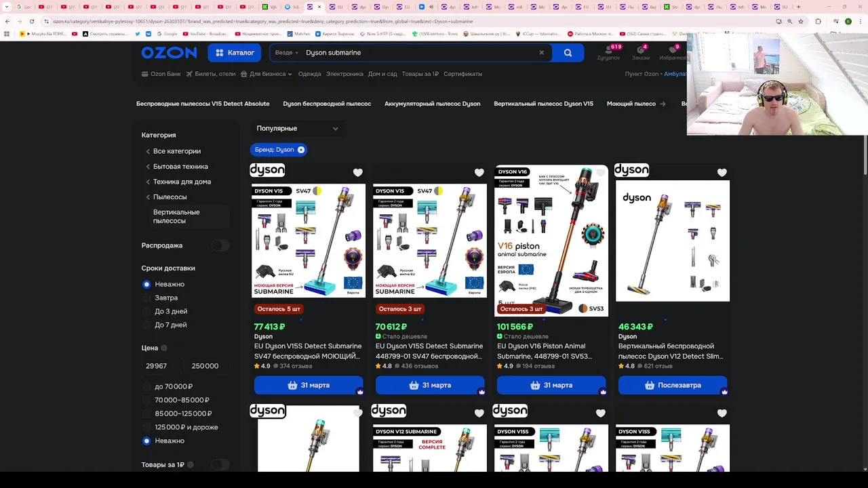
Task: Expand Для бизнеса dropdown
Action: [x=267, y=74]
